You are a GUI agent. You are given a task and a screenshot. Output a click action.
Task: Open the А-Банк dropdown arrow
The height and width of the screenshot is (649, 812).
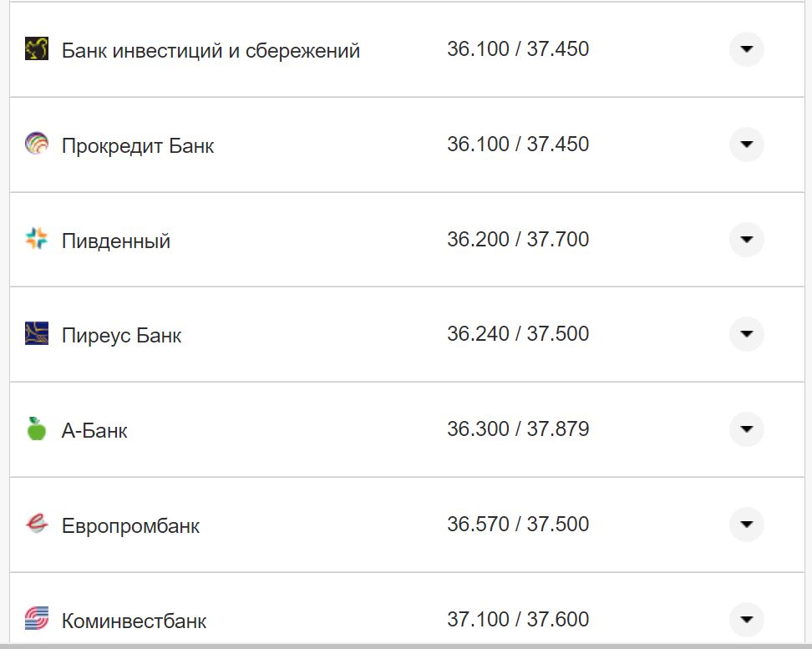(x=746, y=428)
